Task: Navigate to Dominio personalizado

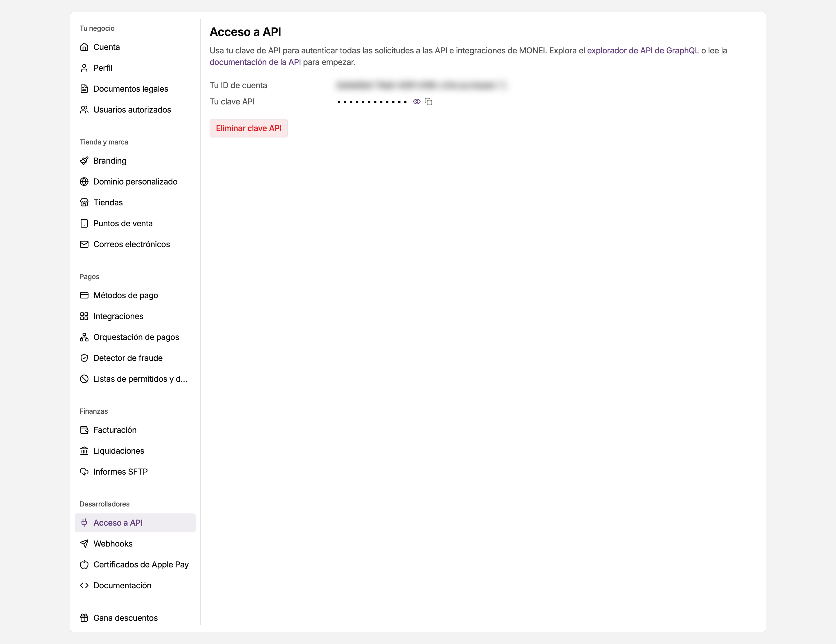Action: (x=135, y=182)
